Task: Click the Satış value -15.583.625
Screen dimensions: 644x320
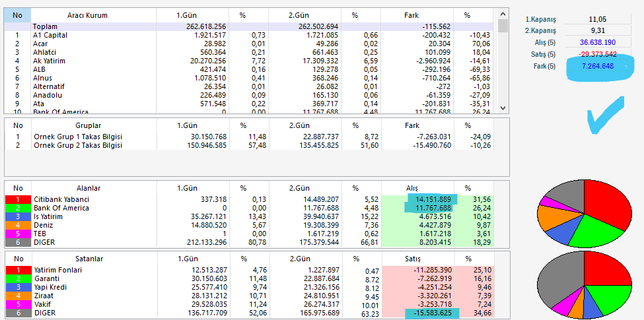Action: pos(432,313)
